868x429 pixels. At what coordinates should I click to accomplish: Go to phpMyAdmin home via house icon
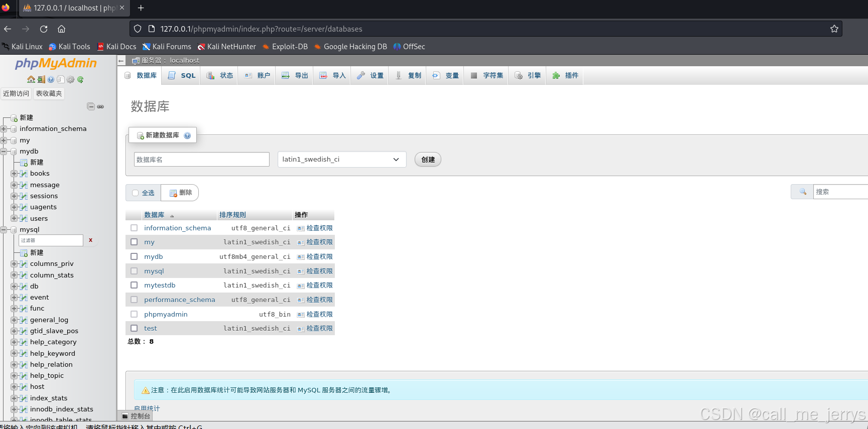click(31, 79)
